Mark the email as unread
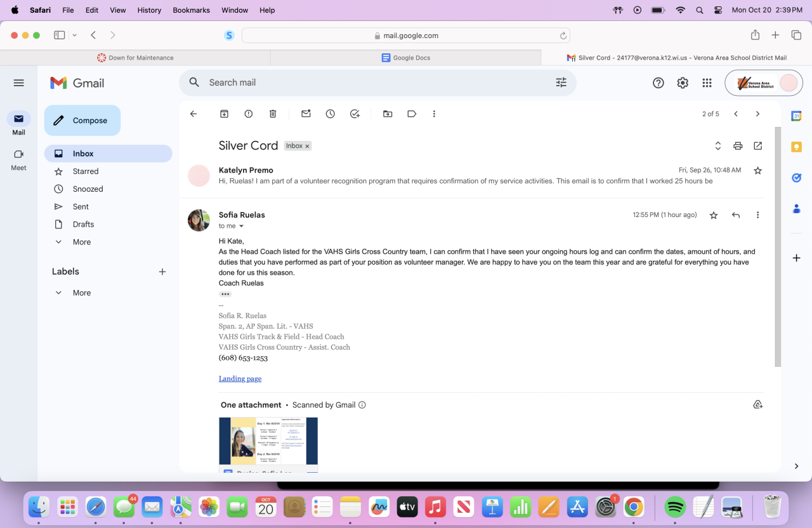Screen dimensions: 812x528 point(306,114)
